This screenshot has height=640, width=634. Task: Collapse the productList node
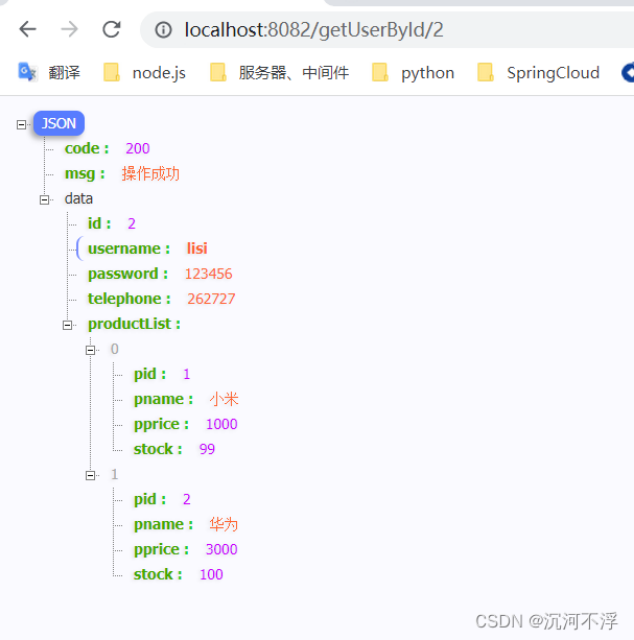68,324
